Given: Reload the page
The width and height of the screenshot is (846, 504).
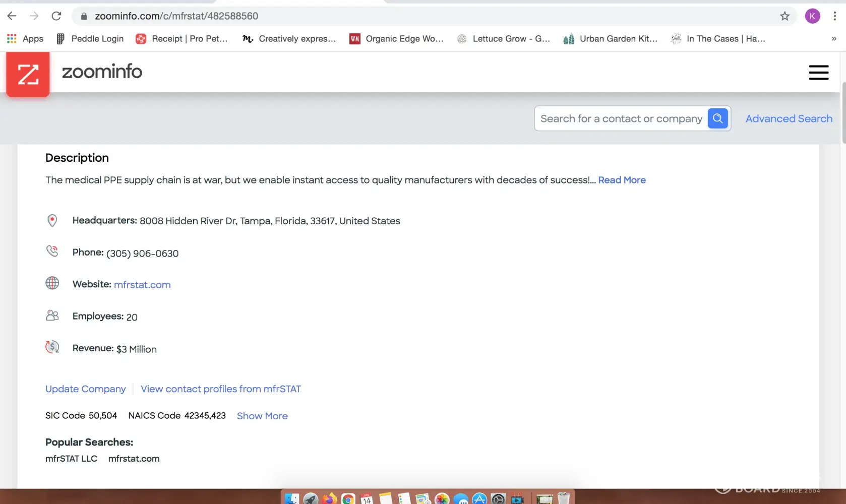Looking at the screenshot, I should [x=56, y=16].
